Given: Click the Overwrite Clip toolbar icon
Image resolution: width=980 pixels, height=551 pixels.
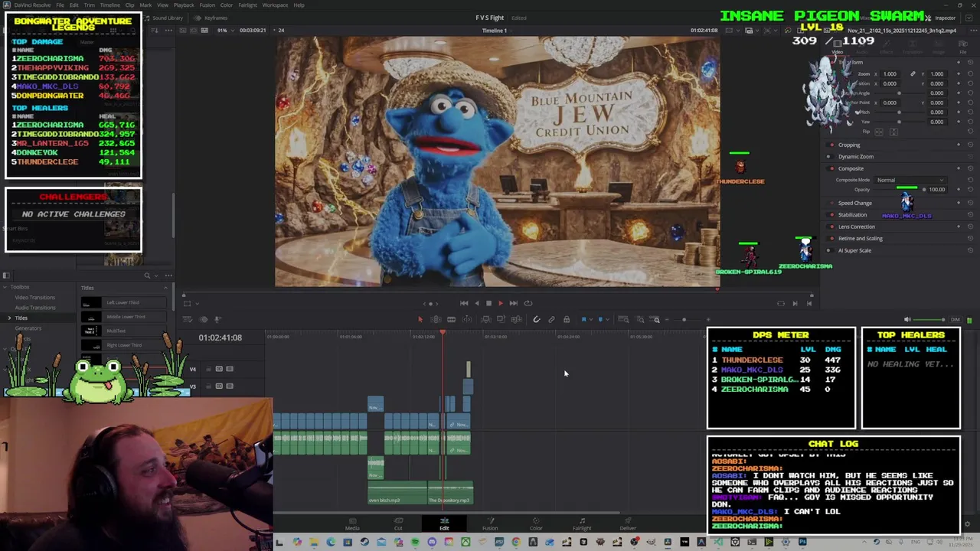Looking at the screenshot, I should (501, 320).
